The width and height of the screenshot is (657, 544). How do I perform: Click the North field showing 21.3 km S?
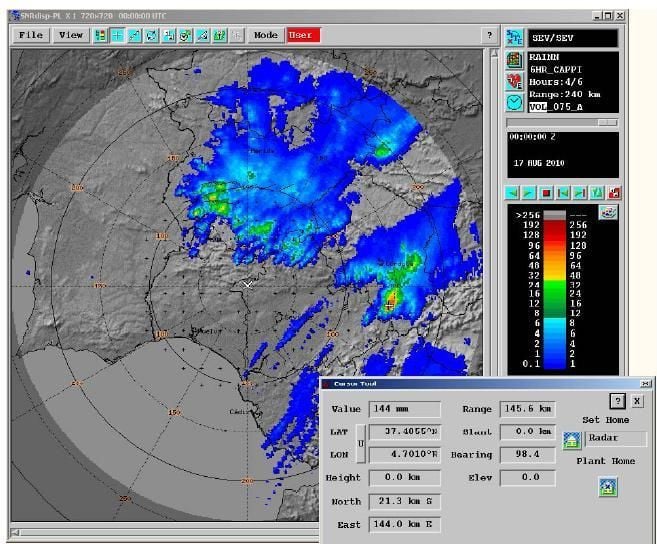(404, 501)
